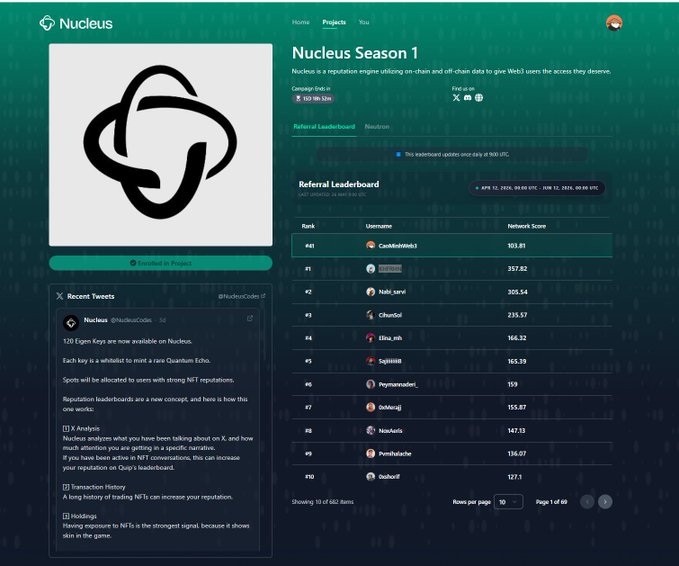Click CaoMinhWeb3 avatar in leaderboard
This screenshot has height=566, width=679.
click(x=370, y=246)
